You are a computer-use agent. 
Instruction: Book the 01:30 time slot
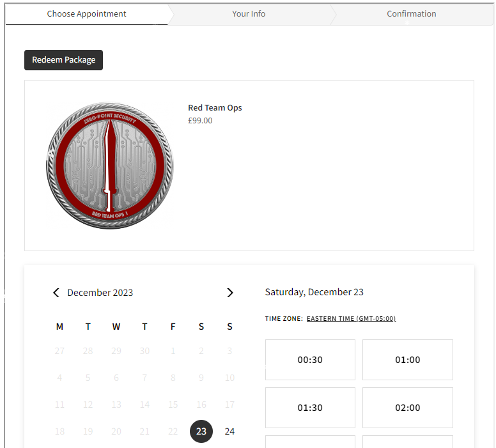pyautogui.click(x=310, y=408)
